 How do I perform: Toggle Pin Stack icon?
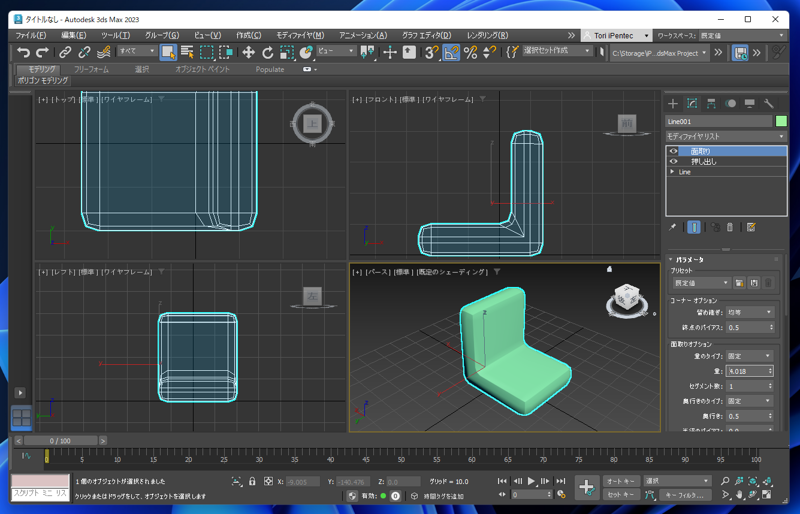(x=672, y=227)
